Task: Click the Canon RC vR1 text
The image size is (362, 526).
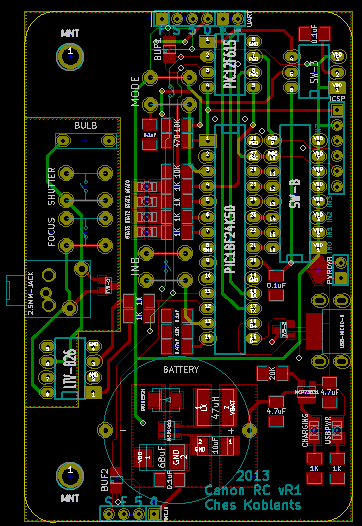Action: [253, 490]
